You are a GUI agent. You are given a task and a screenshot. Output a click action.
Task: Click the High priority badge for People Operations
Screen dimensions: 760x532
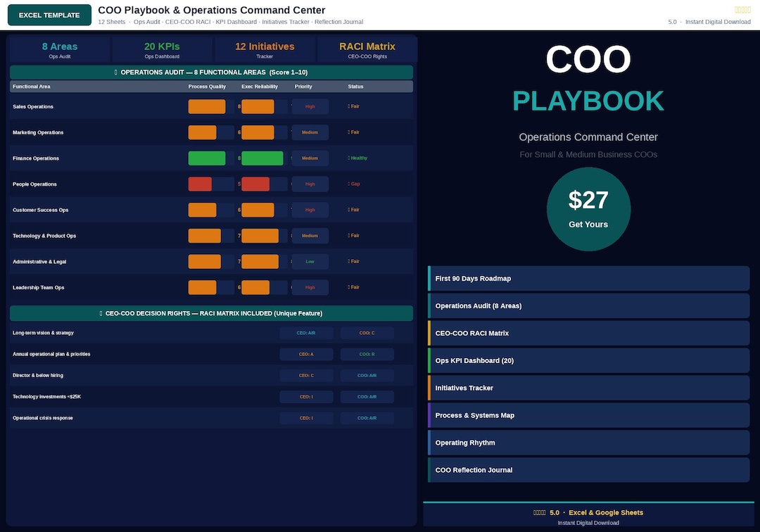310,184
